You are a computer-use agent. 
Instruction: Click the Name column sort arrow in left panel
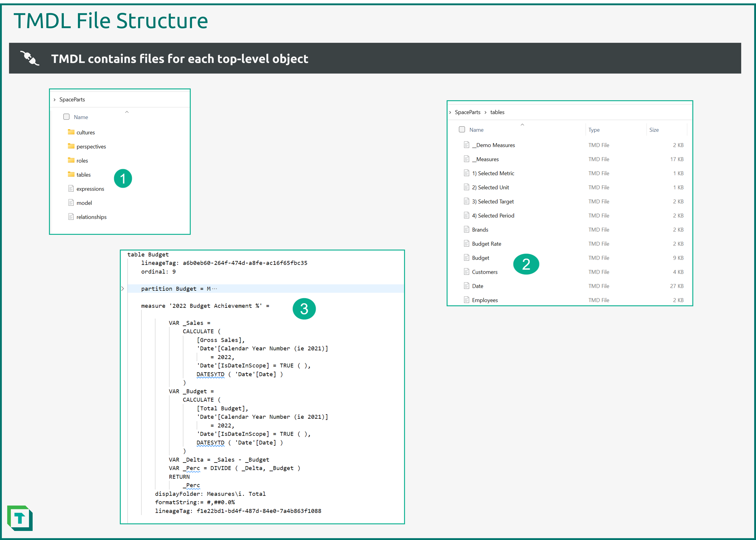127,112
